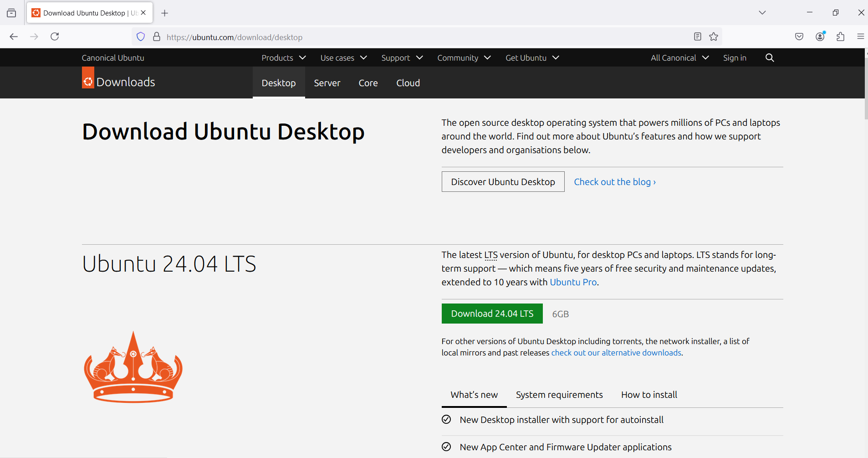Click the Discover Ubuntu Desktop button
This screenshot has height=458, width=868.
(503, 182)
